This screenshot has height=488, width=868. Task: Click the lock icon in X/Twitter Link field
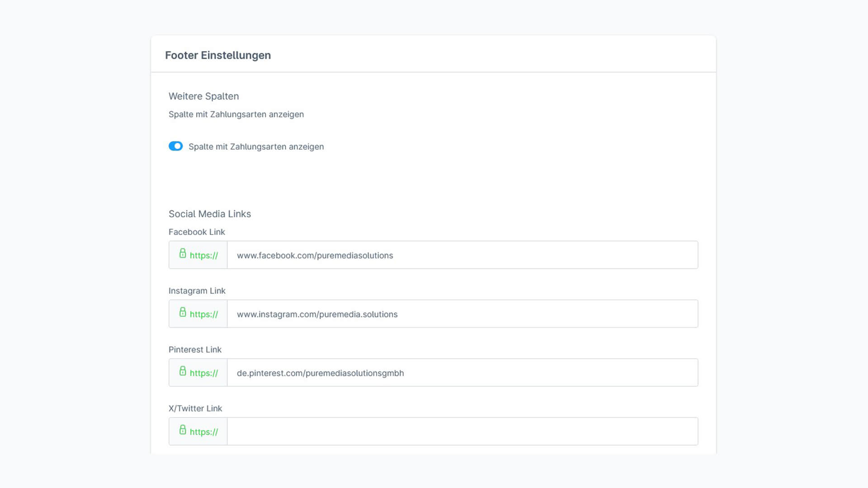[183, 430]
